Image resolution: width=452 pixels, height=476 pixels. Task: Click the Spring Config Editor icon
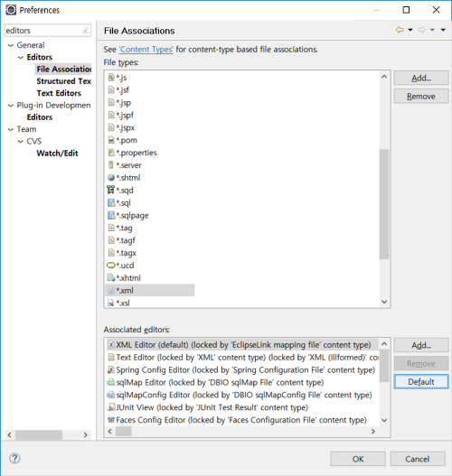tap(111, 369)
